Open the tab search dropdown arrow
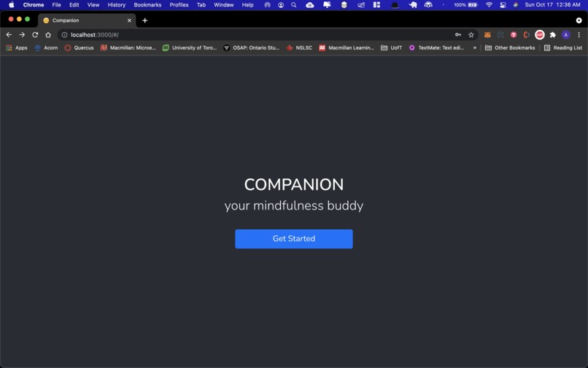 pos(579,20)
